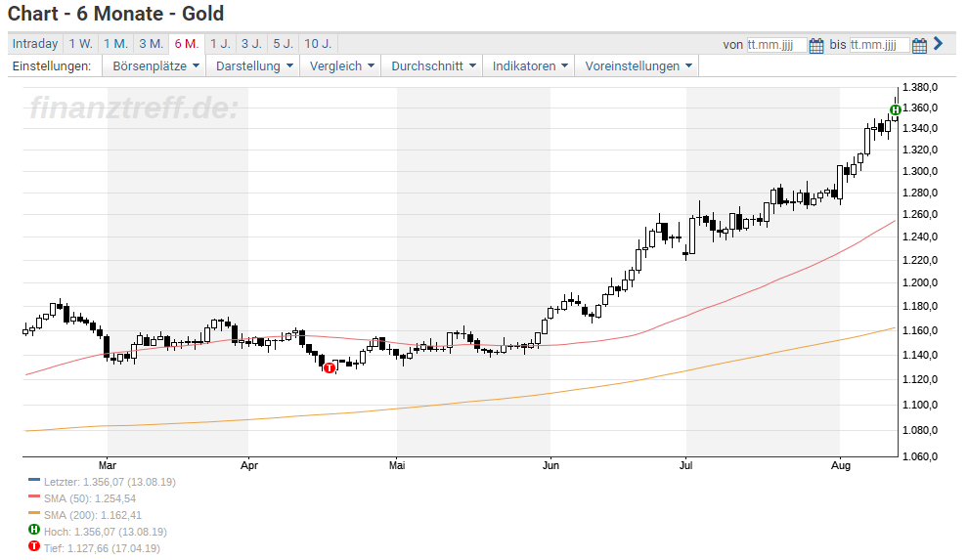Image resolution: width=968 pixels, height=560 pixels.
Task: Select the 1 M. time range tab
Action: tap(115, 44)
